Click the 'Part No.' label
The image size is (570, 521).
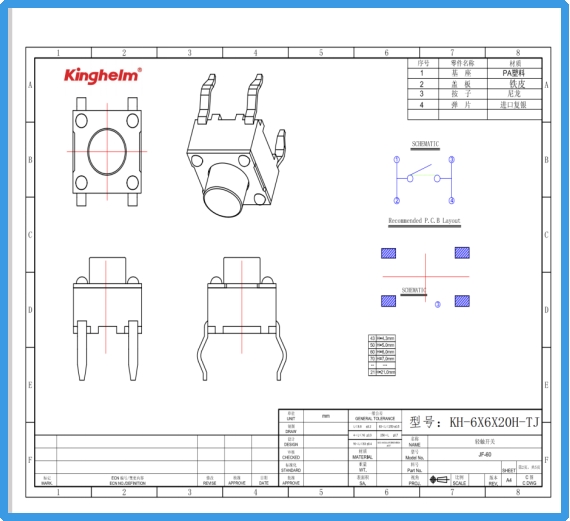[x=414, y=470]
